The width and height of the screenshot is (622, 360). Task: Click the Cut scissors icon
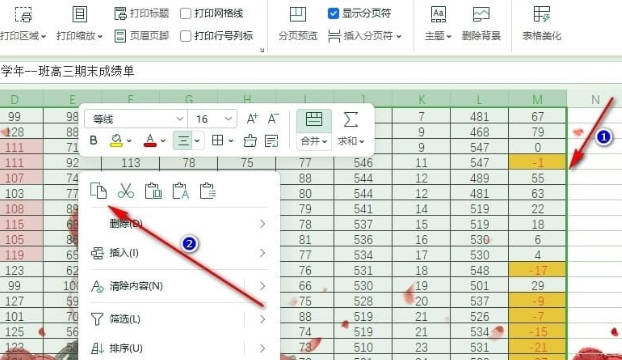[126, 191]
